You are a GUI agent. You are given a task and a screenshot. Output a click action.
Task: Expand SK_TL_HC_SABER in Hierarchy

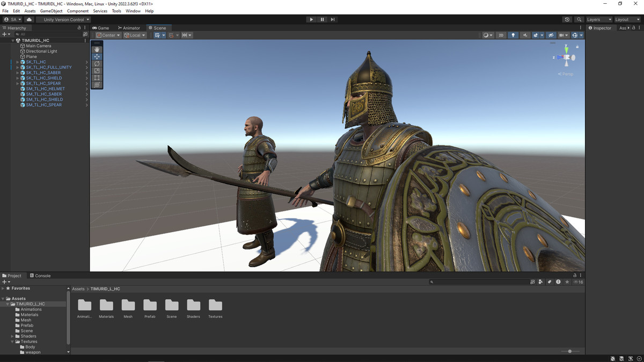pyautogui.click(x=17, y=73)
